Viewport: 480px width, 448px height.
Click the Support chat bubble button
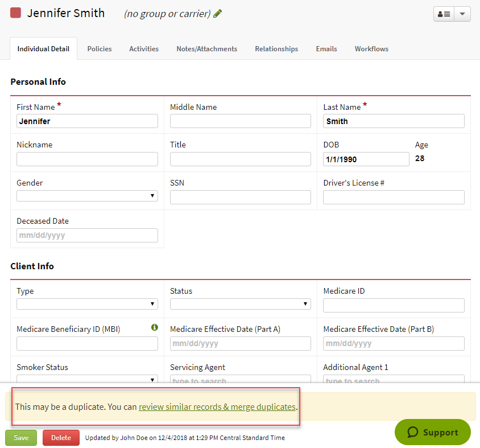point(433,432)
